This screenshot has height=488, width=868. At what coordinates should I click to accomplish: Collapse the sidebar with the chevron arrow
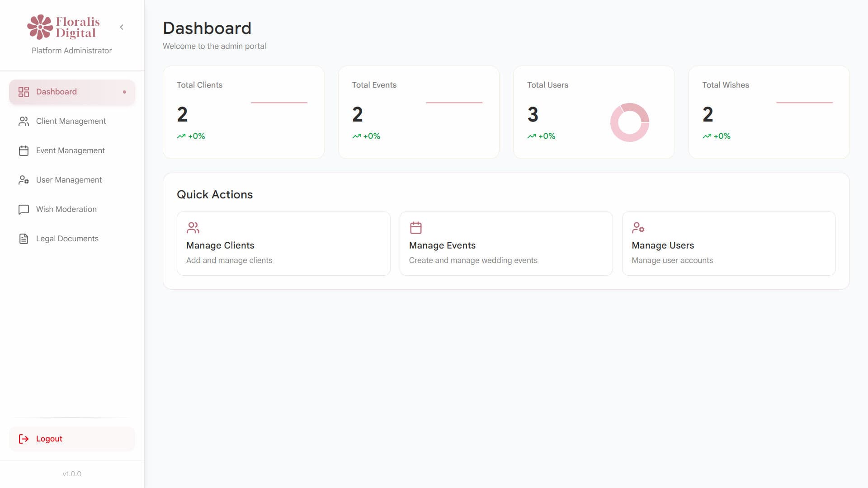pyautogui.click(x=122, y=27)
